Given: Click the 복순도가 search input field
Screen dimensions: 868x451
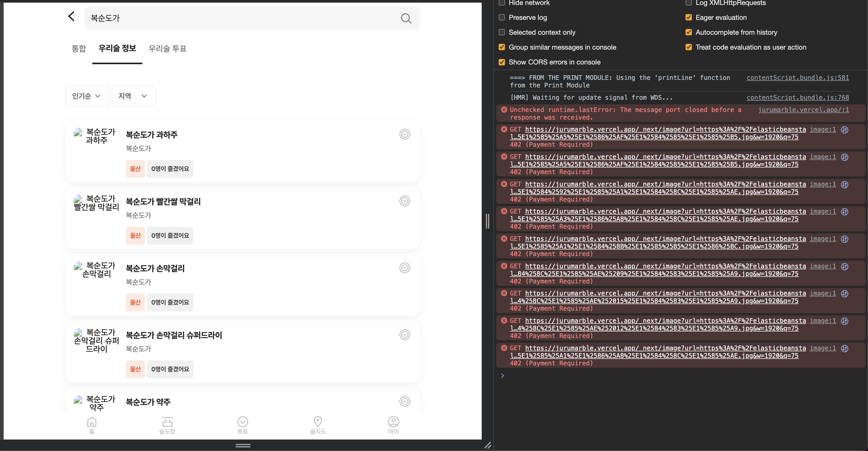Looking at the screenshot, I should (236, 18).
